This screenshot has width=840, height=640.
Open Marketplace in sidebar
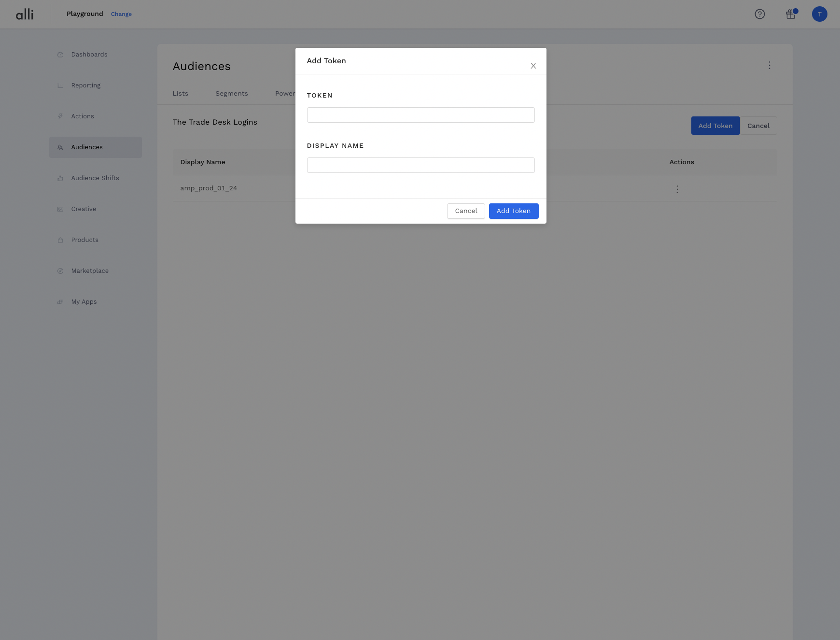pos(90,271)
